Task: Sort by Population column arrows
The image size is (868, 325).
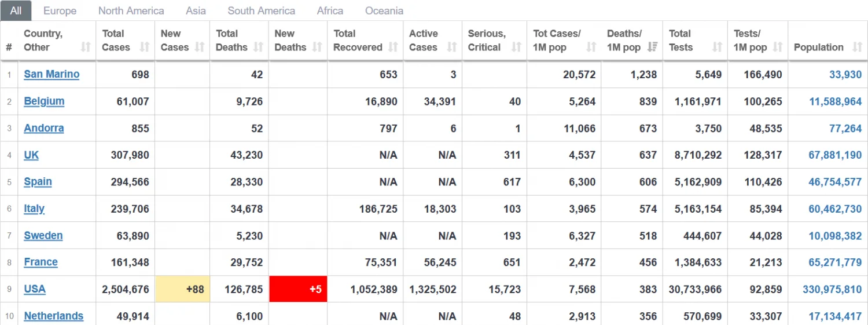Action: tap(857, 48)
